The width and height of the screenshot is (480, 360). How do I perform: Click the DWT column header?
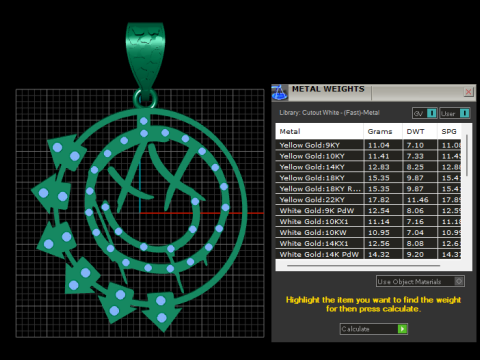point(420,131)
